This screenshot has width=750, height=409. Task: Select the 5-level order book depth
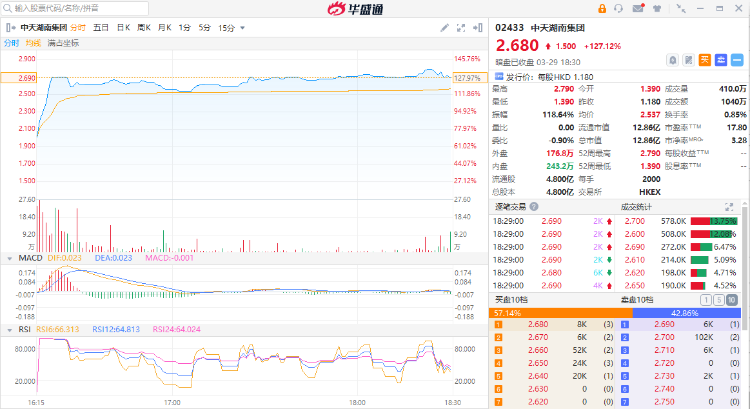718,300
